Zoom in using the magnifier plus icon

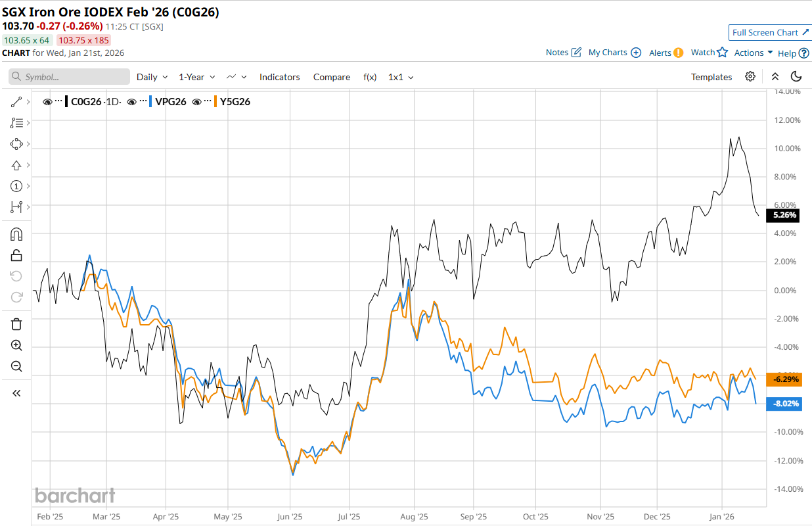click(16, 345)
